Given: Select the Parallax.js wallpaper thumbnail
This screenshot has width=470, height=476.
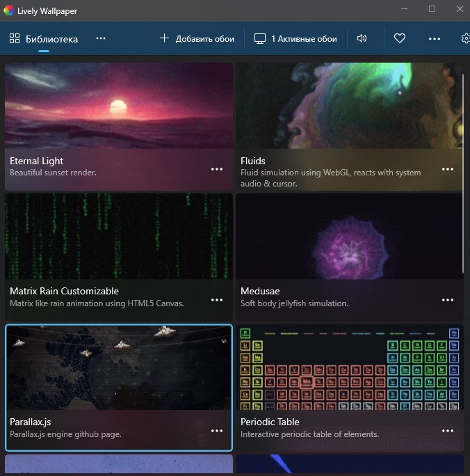Looking at the screenshot, I should [x=119, y=367].
